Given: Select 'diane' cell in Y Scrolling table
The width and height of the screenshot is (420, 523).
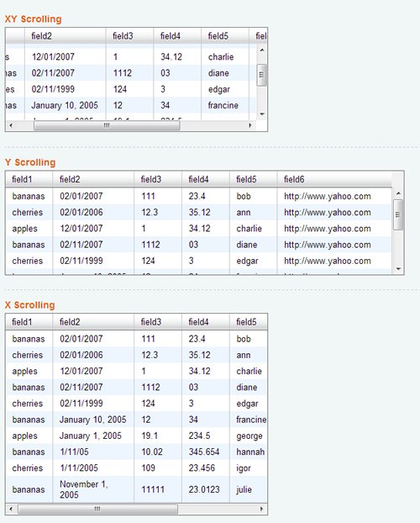Looking at the screenshot, I should tap(254, 245).
